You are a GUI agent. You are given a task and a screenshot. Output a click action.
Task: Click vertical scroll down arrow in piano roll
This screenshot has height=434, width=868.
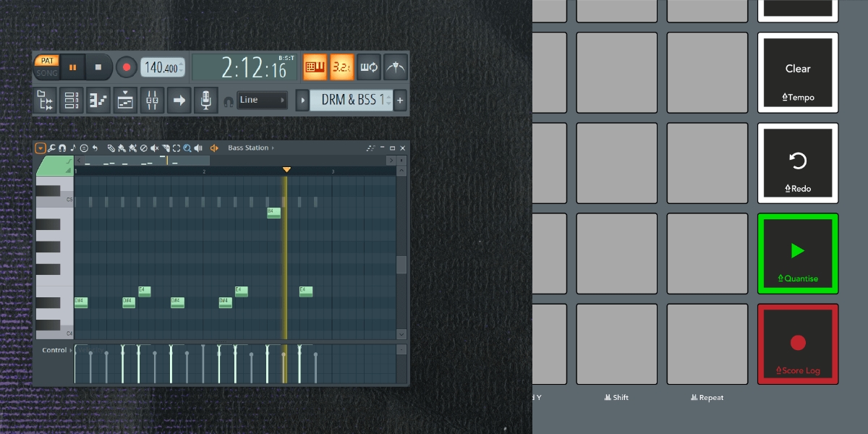[x=401, y=334]
